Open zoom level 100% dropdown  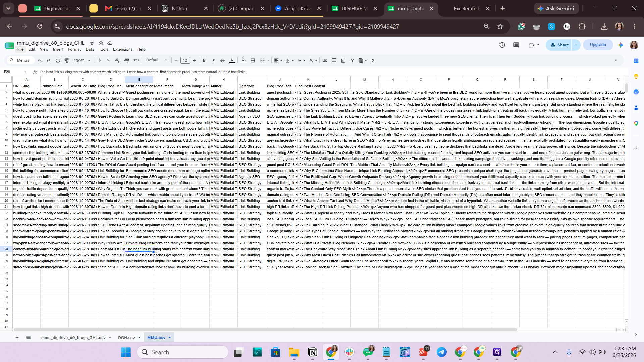point(82,61)
